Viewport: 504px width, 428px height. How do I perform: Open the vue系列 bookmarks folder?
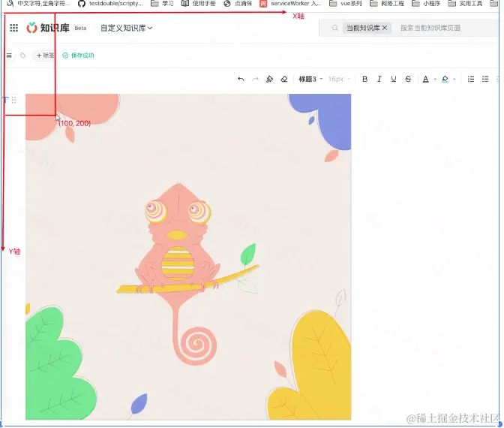pyautogui.click(x=346, y=4)
